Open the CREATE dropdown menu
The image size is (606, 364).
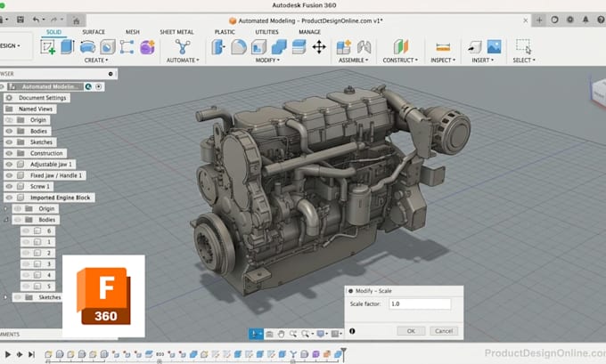click(x=96, y=61)
